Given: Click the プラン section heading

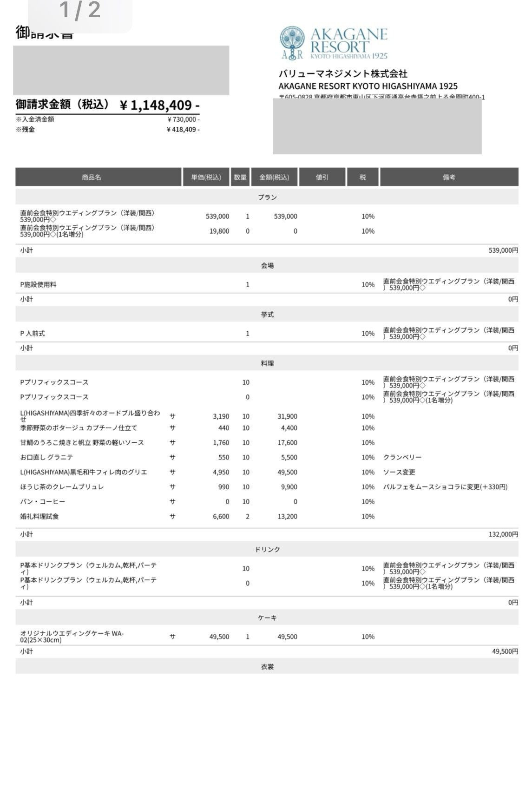Looking at the screenshot, I should click(x=267, y=197).
